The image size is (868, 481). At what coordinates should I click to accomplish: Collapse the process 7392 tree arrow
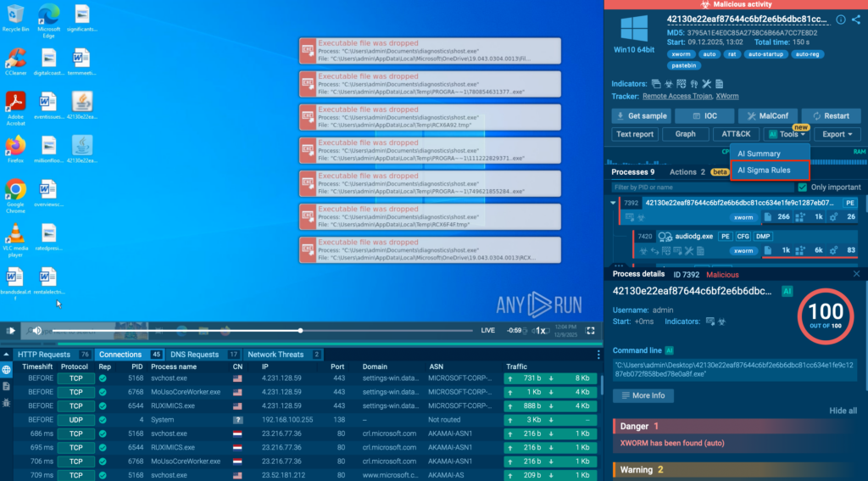point(613,203)
